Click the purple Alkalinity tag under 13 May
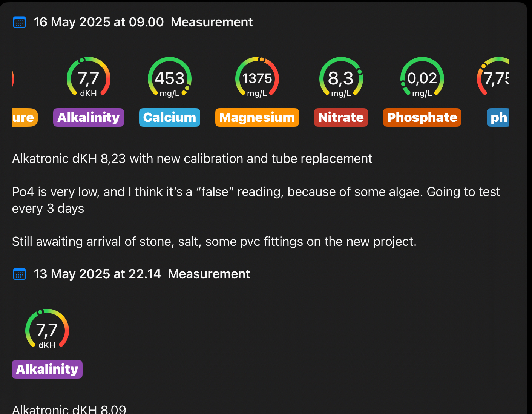Image resolution: width=532 pixels, height=414 pixels. (x=47, y=369)
